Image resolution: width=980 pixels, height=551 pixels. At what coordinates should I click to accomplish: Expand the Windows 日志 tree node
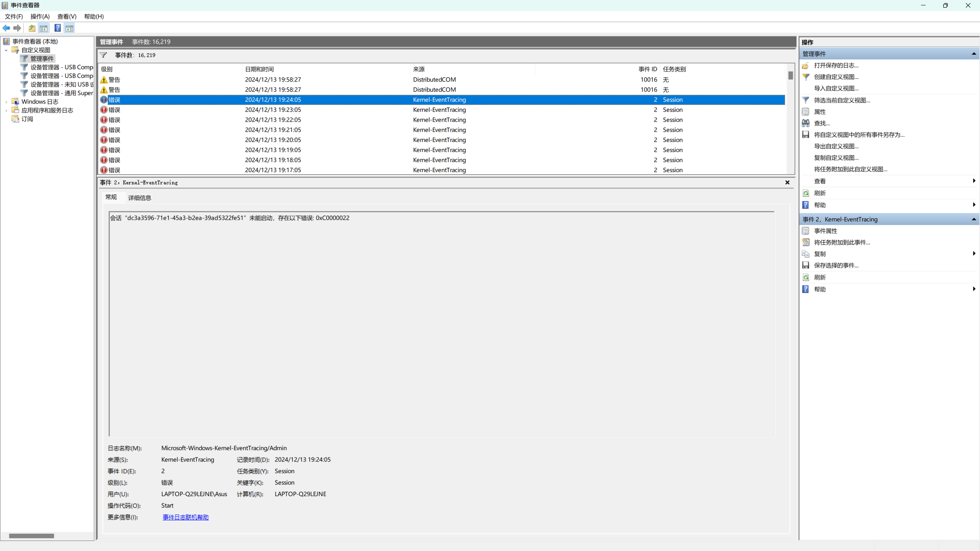[x=6, y=101]
